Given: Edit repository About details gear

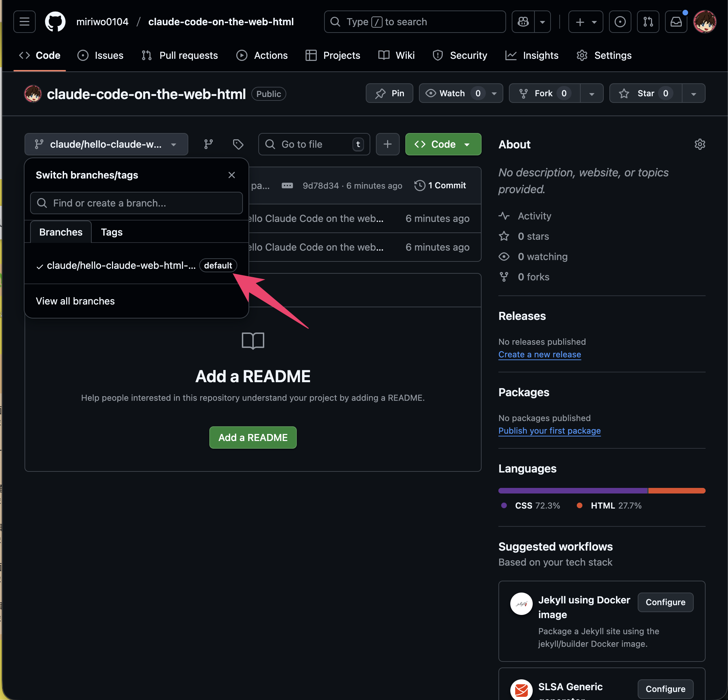Looking at the screenshot, I should [699, 145].
